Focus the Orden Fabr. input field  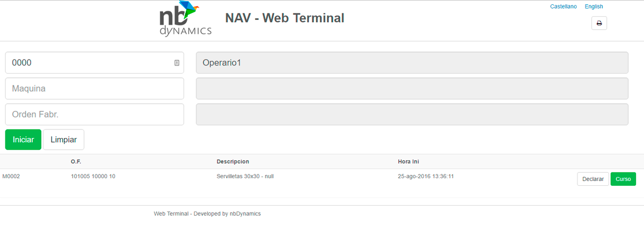pyautogui.click(x=94, y=114)
